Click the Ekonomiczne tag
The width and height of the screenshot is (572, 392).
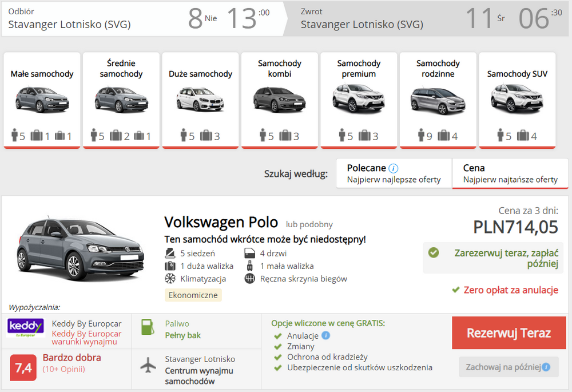click(x=193, y=295)
